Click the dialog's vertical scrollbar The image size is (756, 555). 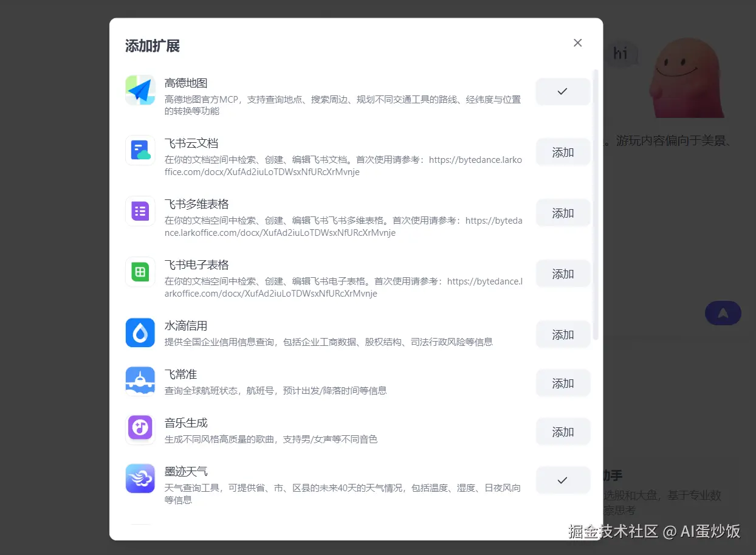pyautogui.click(x=596, y=204)
